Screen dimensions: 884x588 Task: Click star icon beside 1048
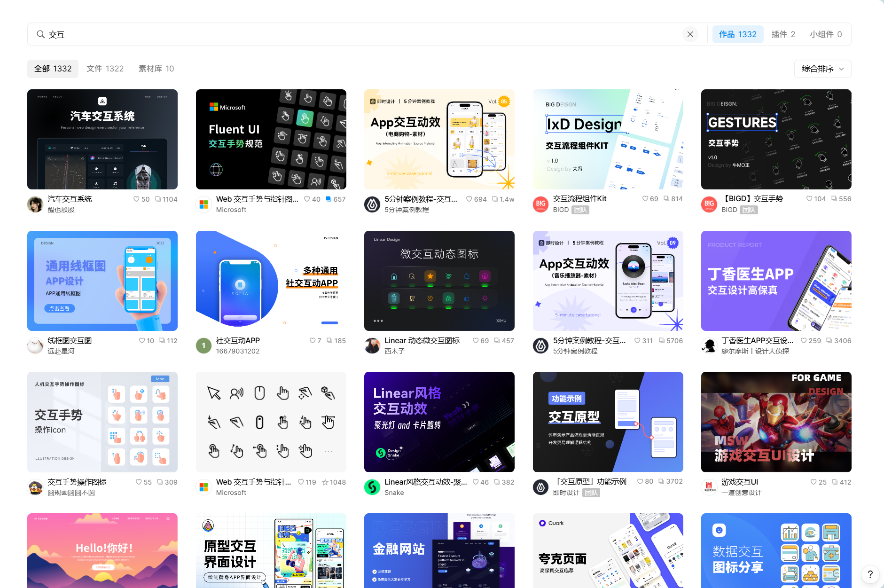pyautogui.click(x=325, y=482)
